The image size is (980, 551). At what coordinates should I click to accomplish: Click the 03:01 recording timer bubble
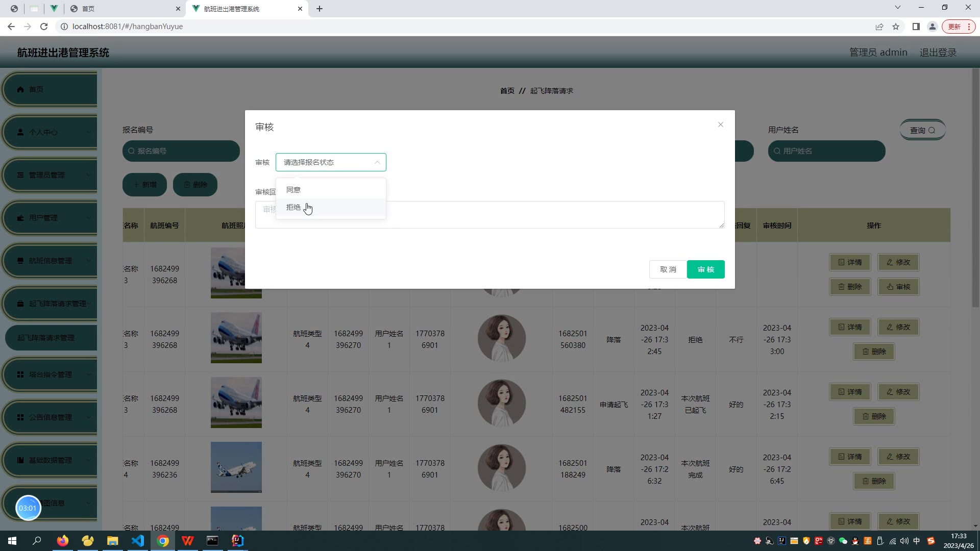click(x=28, y=508)
